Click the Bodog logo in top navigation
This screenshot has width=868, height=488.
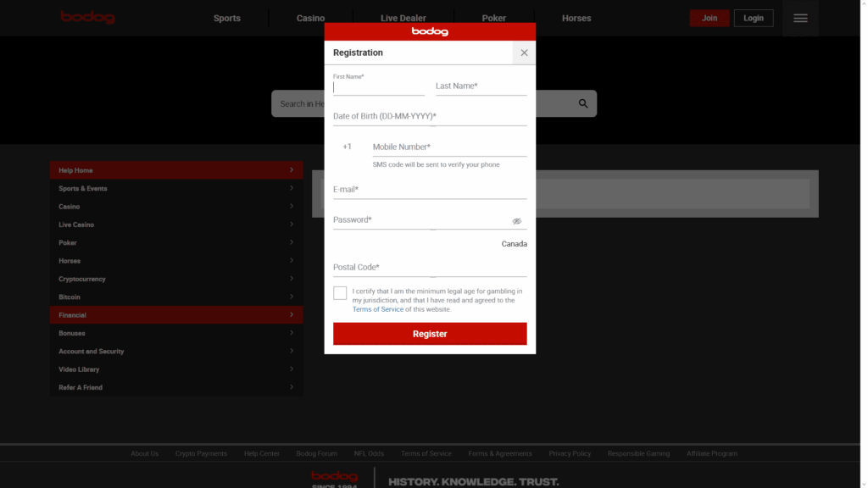87,16
